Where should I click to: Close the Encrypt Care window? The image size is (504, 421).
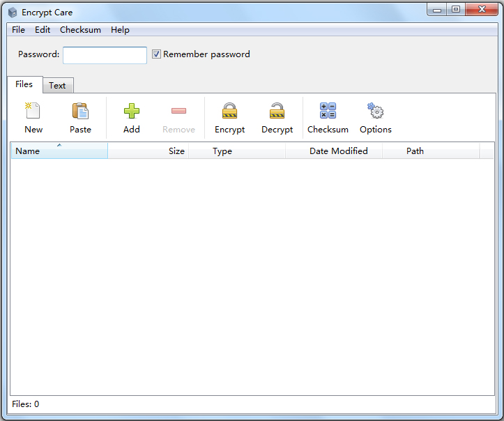pos(482,10)
